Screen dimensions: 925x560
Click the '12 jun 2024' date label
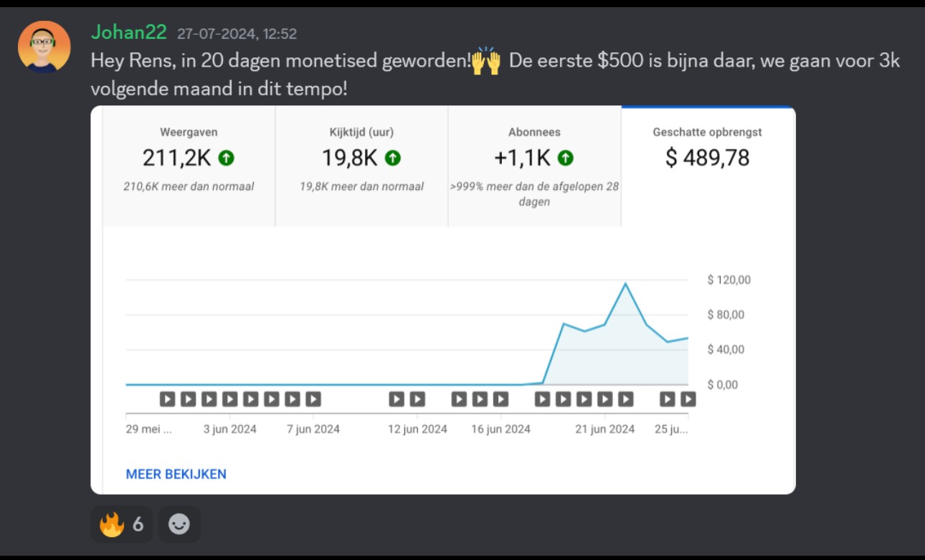pyautogui.click(x=417, y=430)
